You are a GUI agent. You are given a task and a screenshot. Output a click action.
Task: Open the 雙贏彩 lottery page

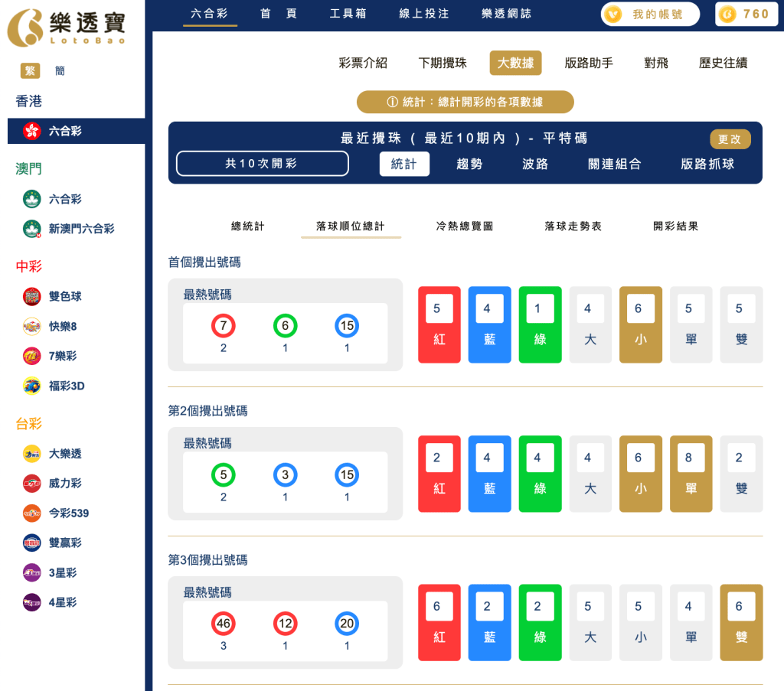pyautogui.click(x=30, y=543)
